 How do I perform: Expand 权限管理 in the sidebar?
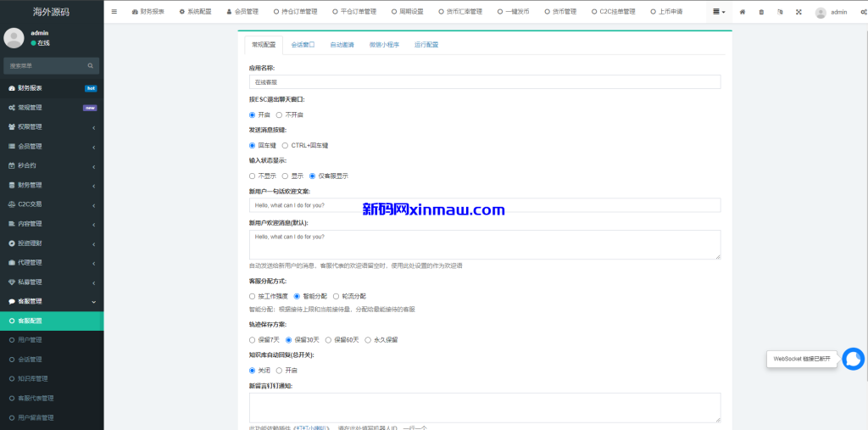tap(52, 127)
